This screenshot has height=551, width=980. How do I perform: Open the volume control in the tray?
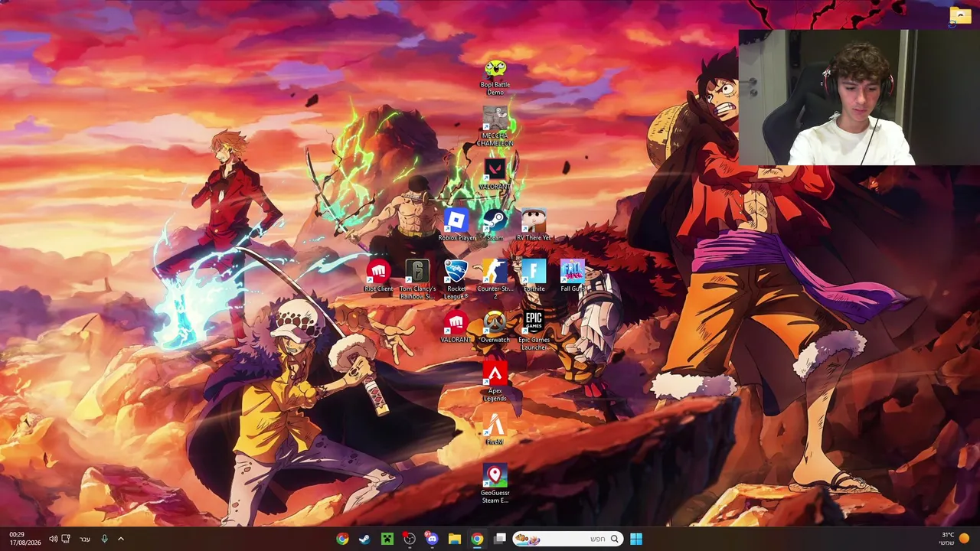[54, 539]
